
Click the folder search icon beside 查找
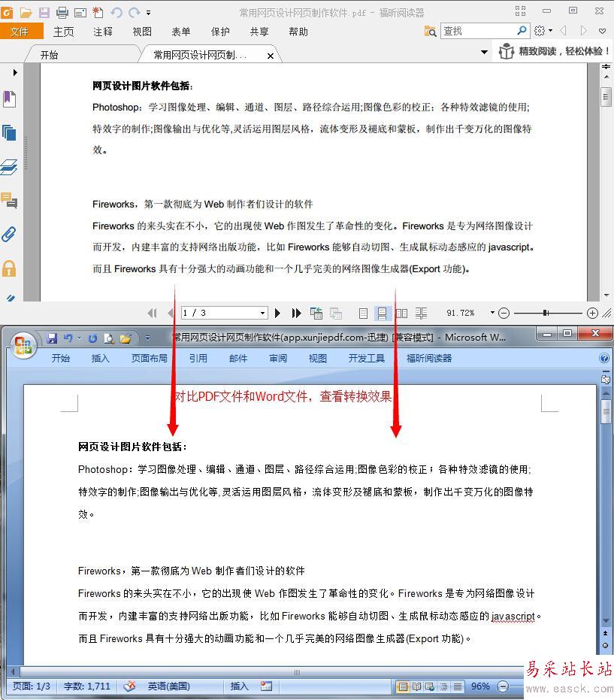(430, 31)
